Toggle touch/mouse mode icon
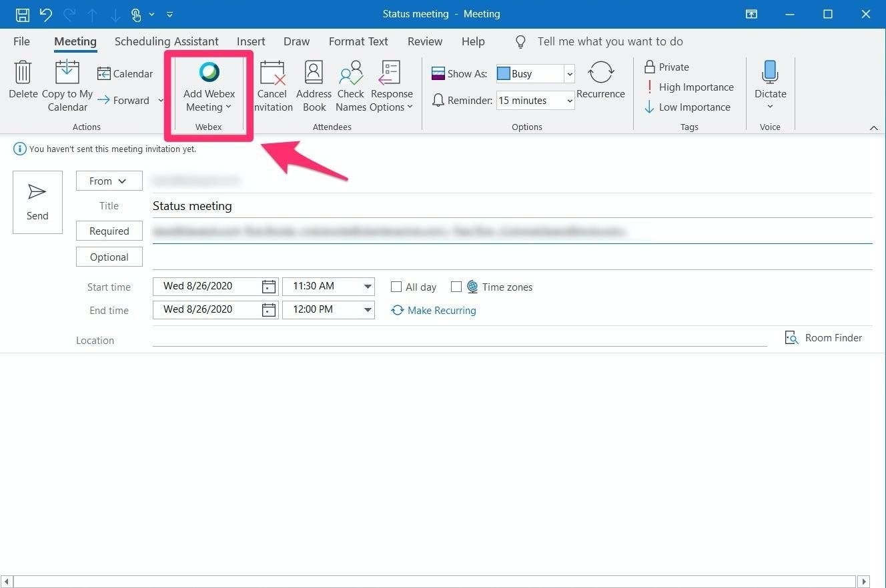Viewport: 886px width, 588px height. coord(136,14)
